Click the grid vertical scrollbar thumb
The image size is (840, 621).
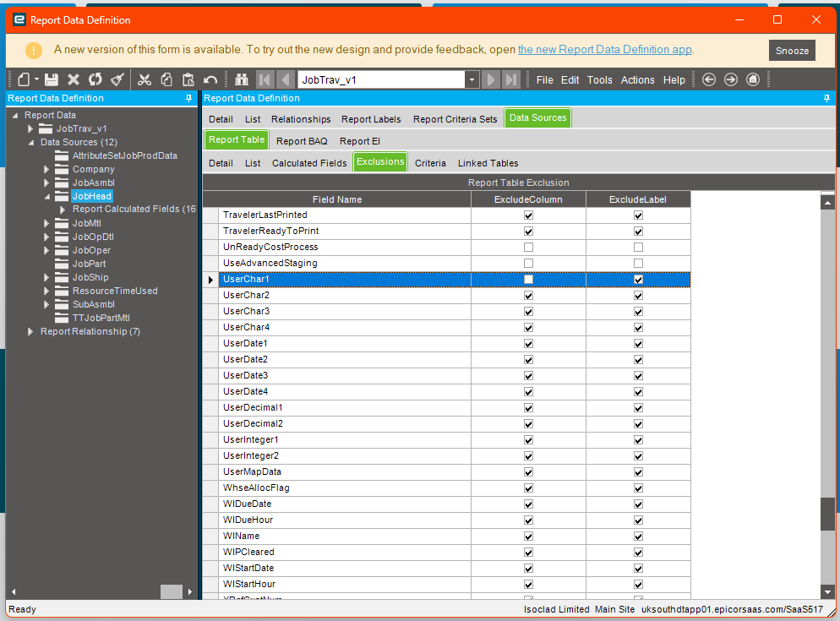(827, 514)
